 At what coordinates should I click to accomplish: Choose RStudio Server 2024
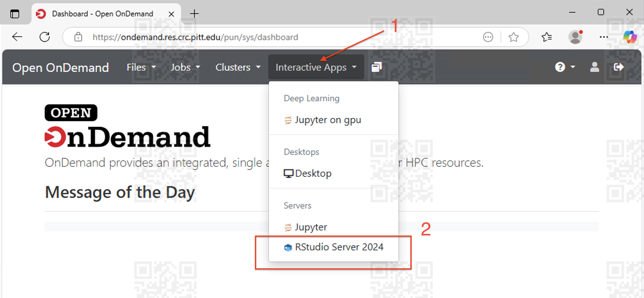[333, 247]
